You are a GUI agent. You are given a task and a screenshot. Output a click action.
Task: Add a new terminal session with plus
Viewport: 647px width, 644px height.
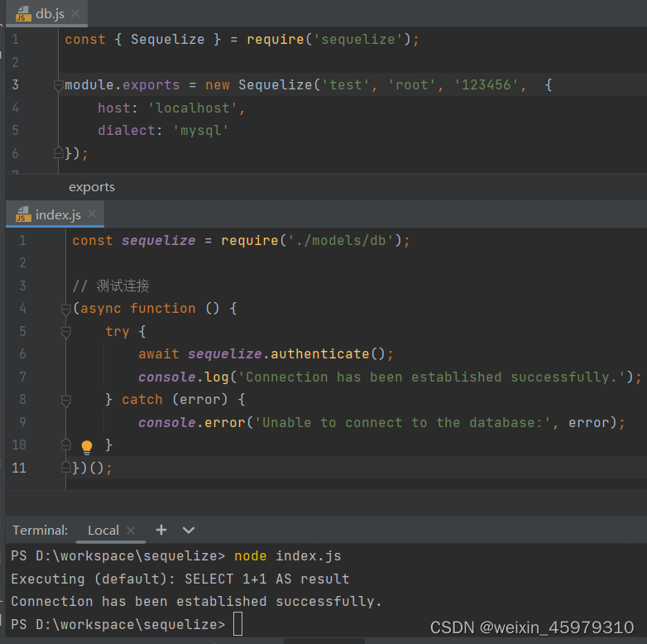tap(161, 530)
